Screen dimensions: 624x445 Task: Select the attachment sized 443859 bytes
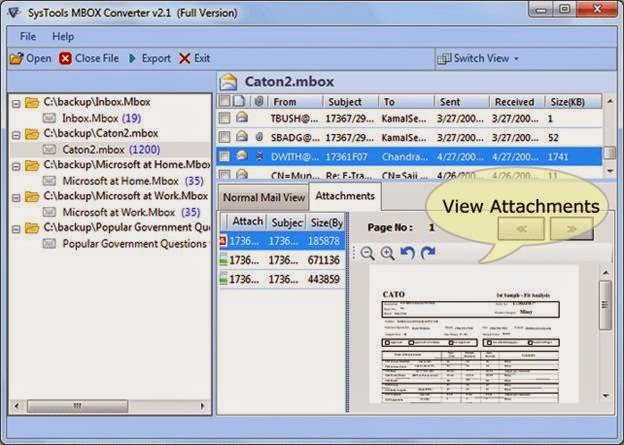click(x=282, y=279)
